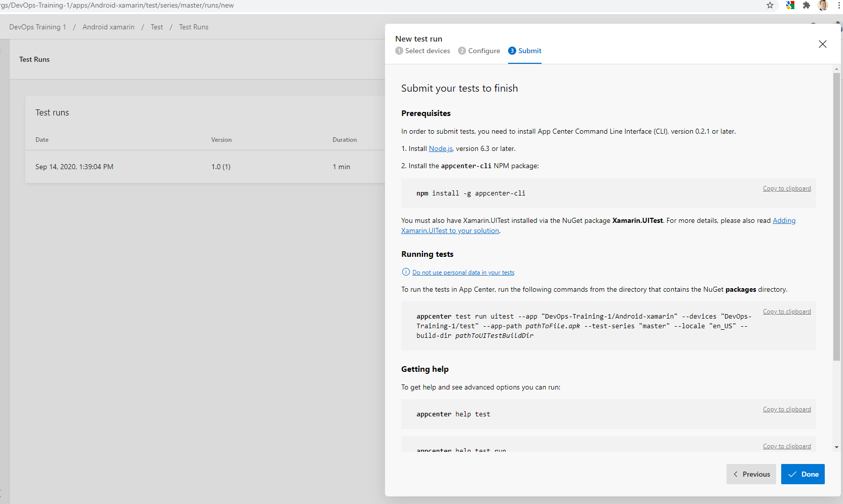
Task: Click the Duration column header
Action: [344, 140]
